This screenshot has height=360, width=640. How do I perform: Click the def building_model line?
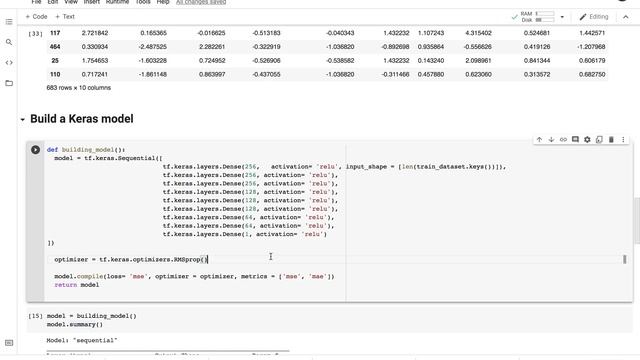[86, 150]
